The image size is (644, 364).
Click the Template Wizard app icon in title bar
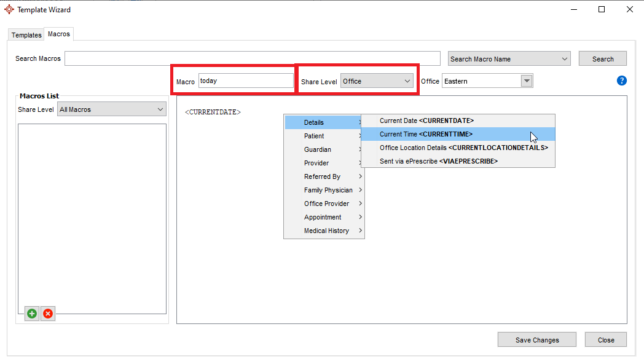(9, 9)
